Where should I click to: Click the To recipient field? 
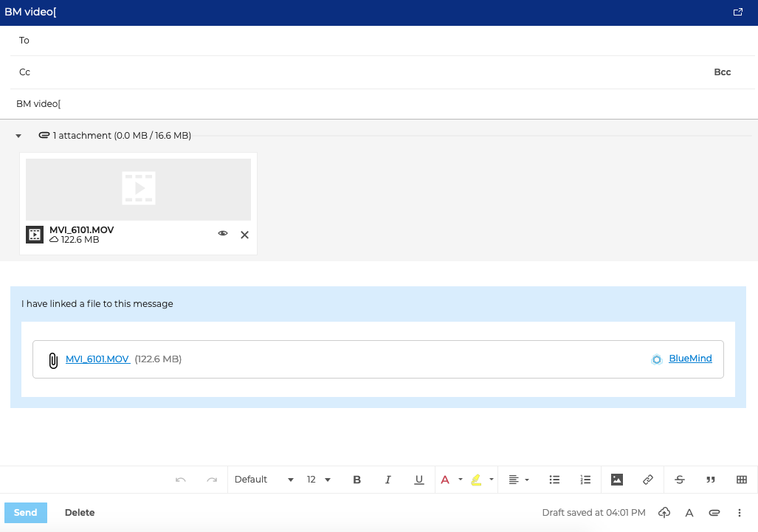point(382,41)
